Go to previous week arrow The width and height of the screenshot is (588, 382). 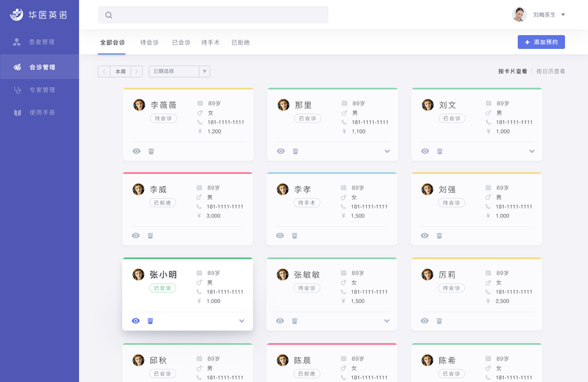pos(104,71)
